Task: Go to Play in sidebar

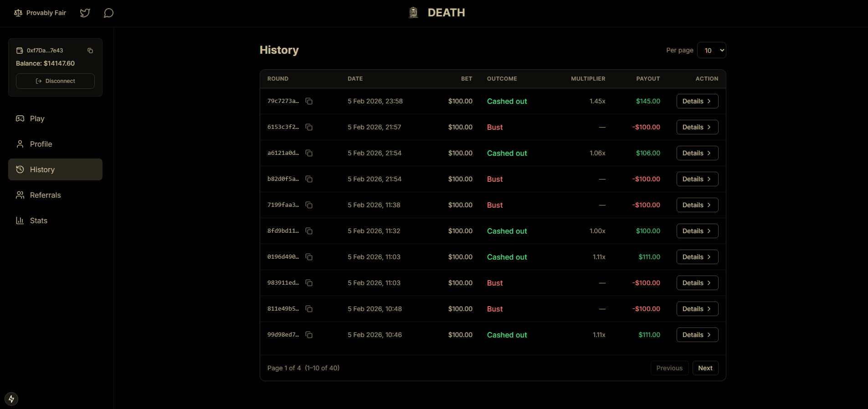Action: [55, 118]
